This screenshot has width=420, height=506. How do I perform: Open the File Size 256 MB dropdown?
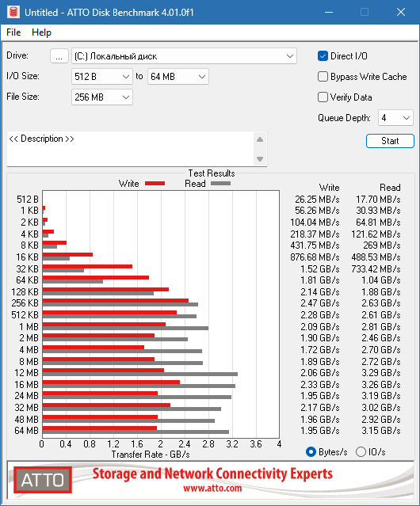[102, 97]
